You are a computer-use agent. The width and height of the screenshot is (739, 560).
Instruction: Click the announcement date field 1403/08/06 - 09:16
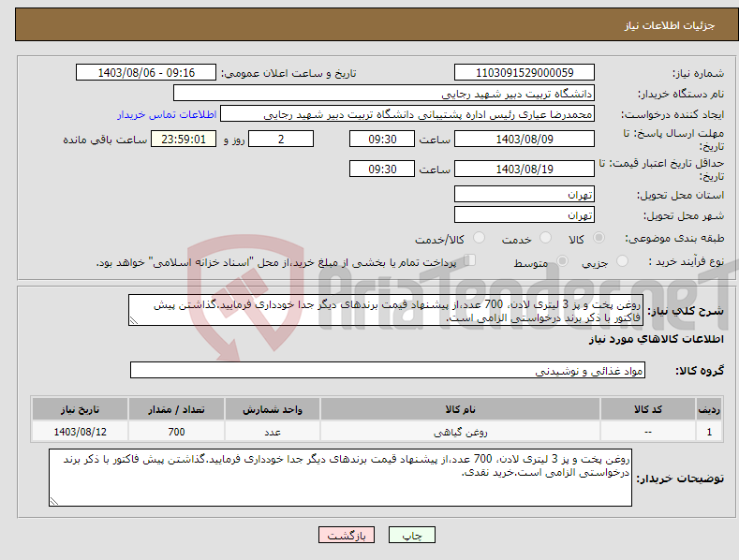146,73
